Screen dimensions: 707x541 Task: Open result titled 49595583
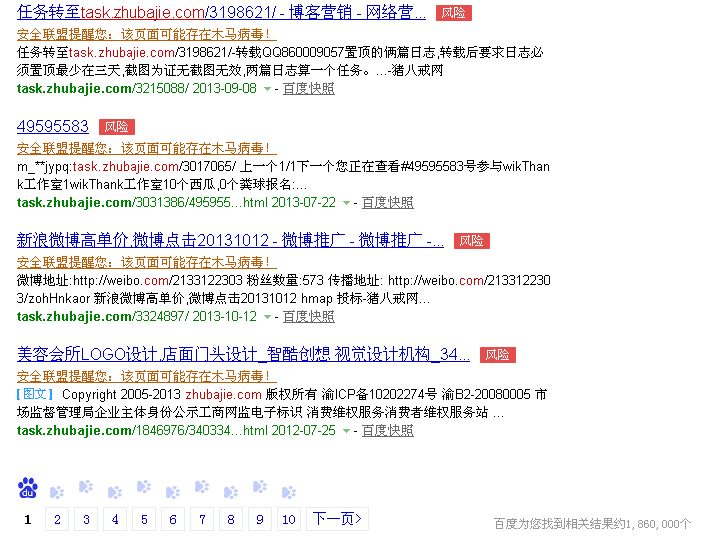pyautogui.click(x=53, y=126)
